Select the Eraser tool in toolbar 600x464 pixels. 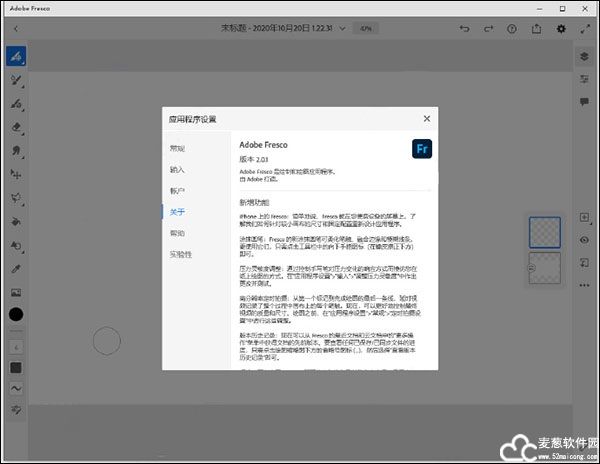[16, 127]
